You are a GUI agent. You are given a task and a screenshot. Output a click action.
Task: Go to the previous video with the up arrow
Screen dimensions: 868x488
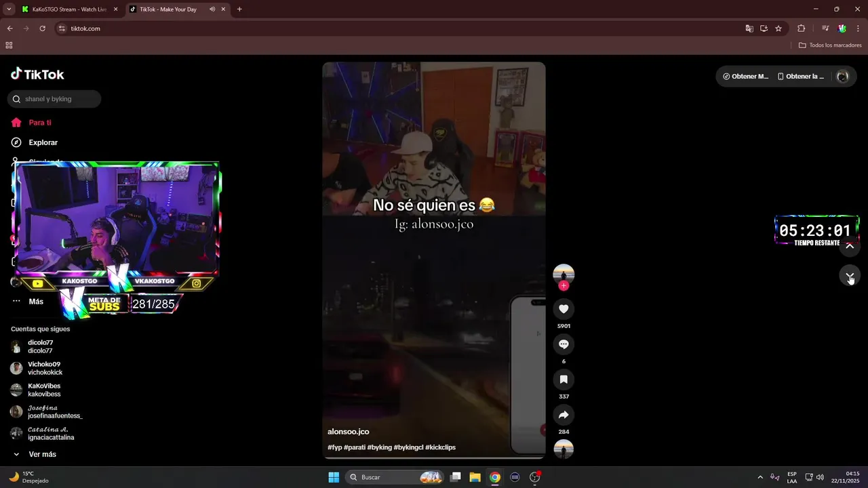coord(850,246)
